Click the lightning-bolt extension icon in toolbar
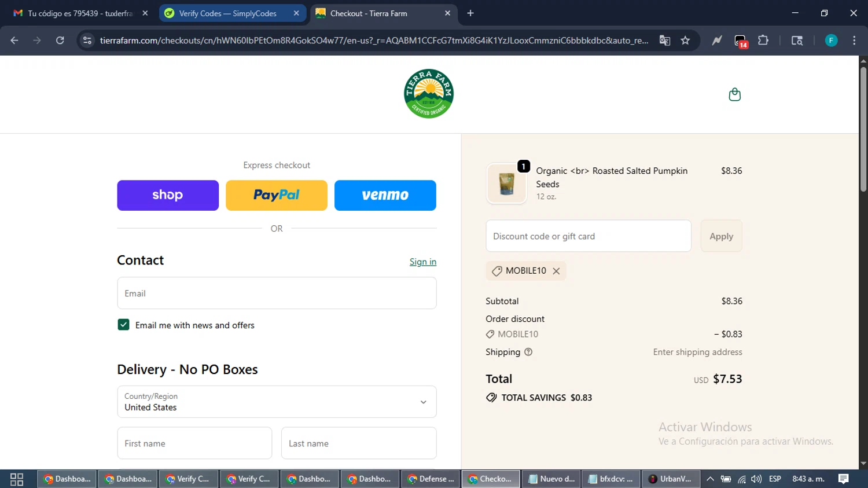The image size is (868, 488). point(717,41)
